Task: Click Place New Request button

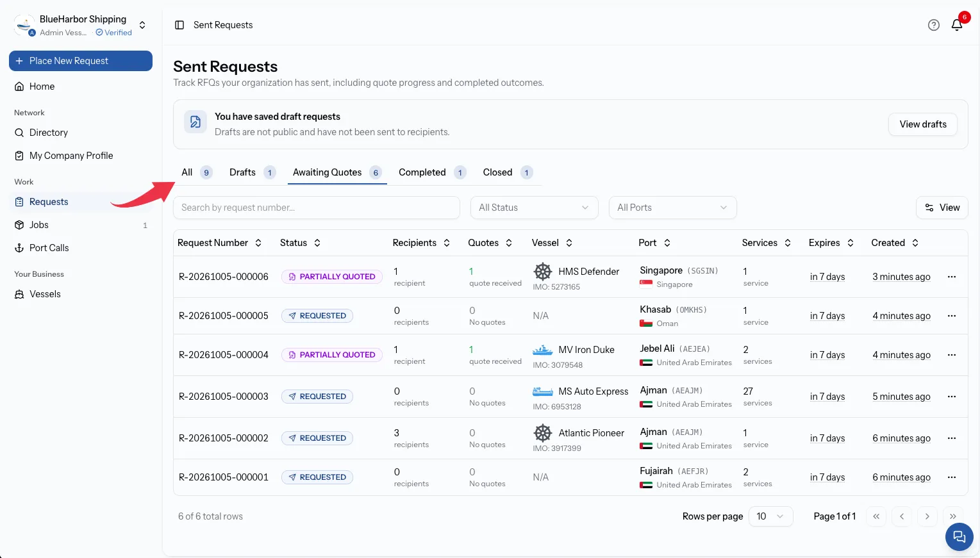Action: 81,61
